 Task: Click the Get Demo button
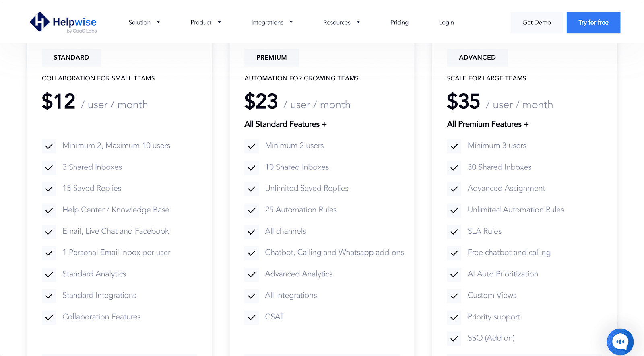point(537,23)
